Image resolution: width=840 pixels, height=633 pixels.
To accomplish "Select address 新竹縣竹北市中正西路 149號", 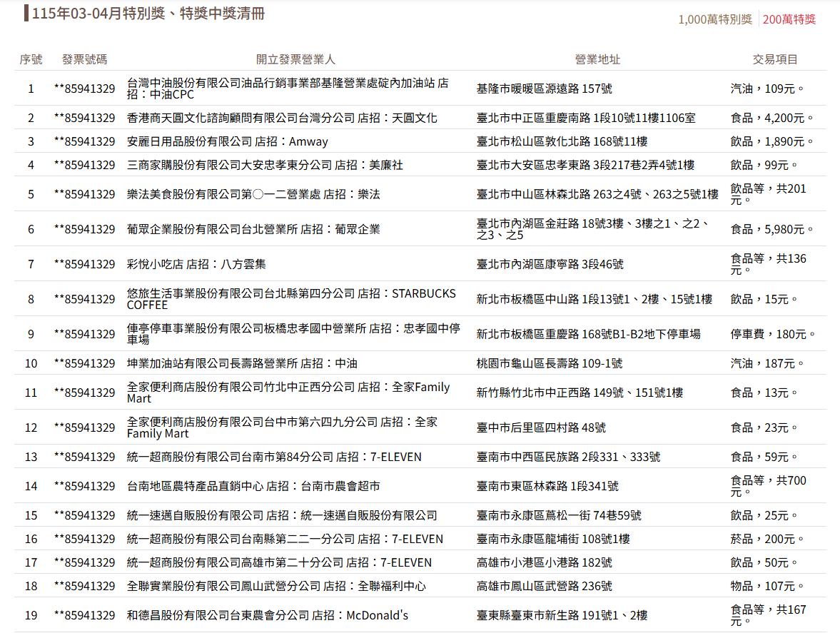I will pyautogui.click(x=580, y=393).
